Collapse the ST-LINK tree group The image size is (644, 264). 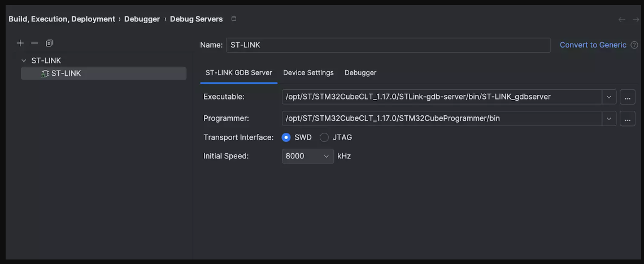point(24,60)
